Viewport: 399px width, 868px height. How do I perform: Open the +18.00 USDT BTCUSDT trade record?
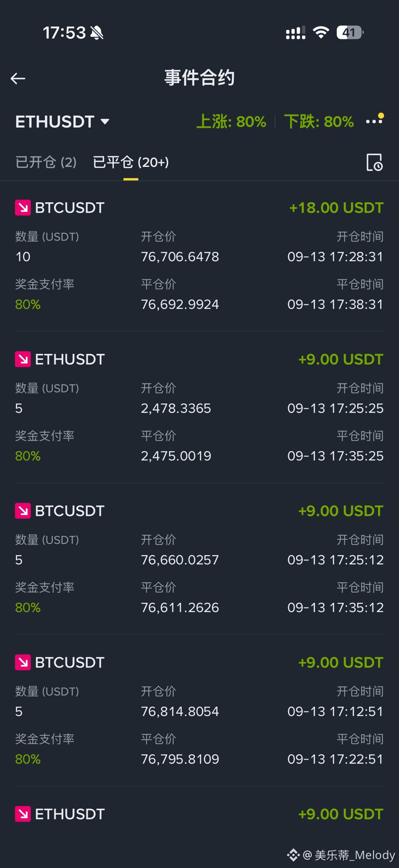(x=199, y=256)
